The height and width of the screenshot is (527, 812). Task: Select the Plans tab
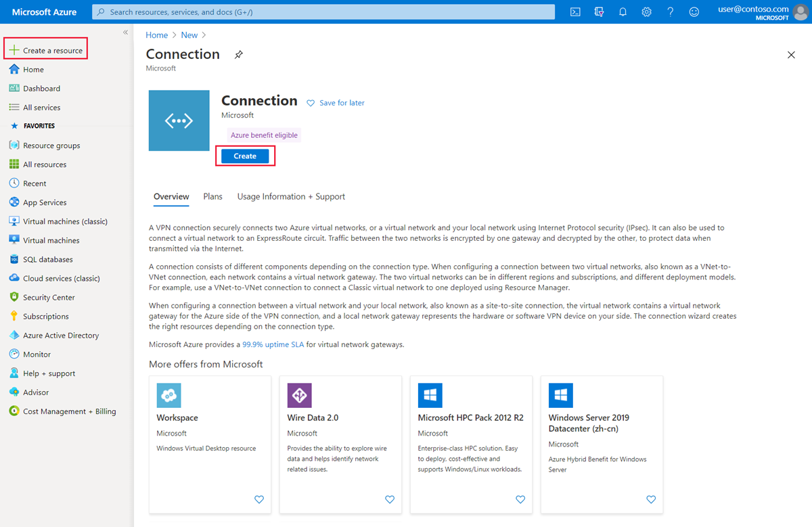coord(212,196)
